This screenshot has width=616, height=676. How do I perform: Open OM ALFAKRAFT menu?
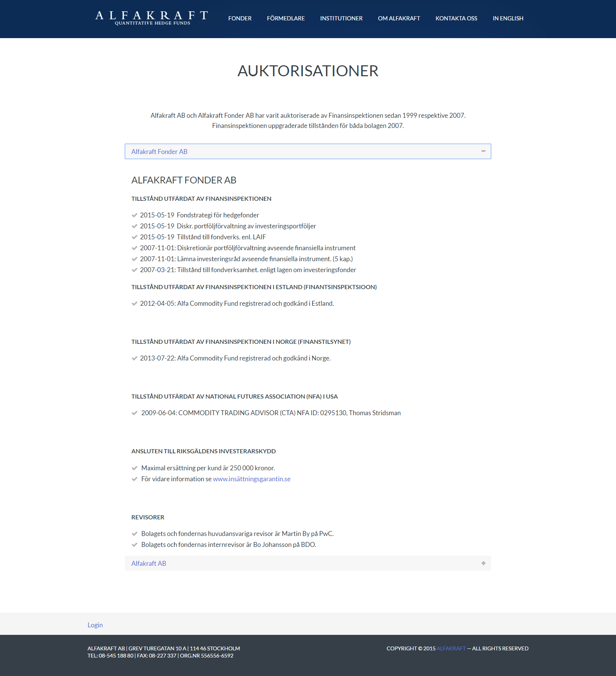point(399,18)
